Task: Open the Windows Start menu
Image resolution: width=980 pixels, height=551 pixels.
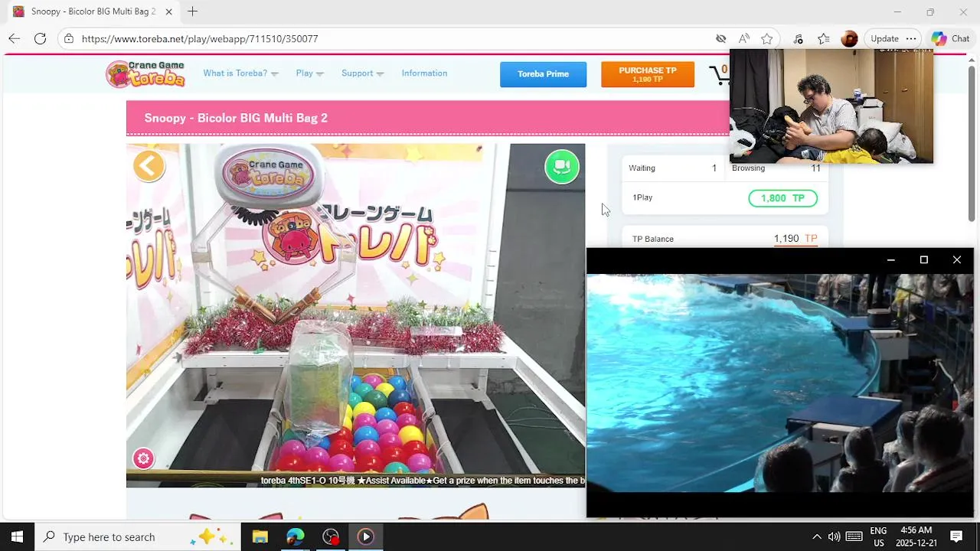Action: tap(17, 536)
